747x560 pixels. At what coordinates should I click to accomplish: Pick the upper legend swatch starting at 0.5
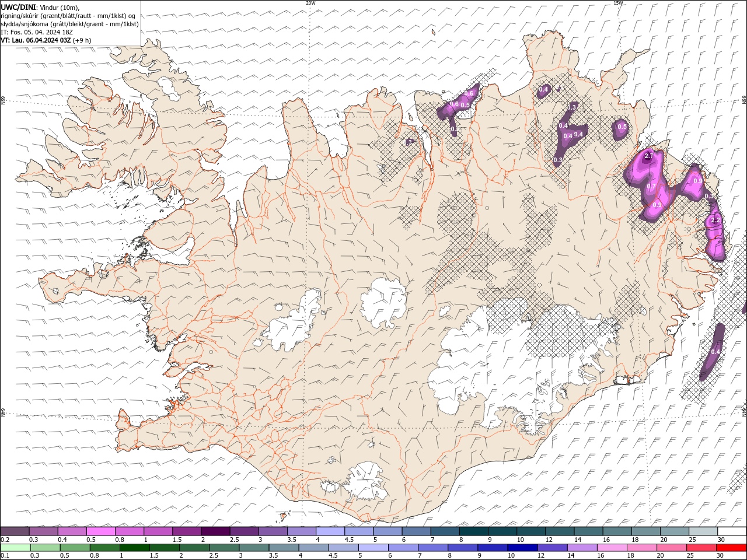pos(100,531)
